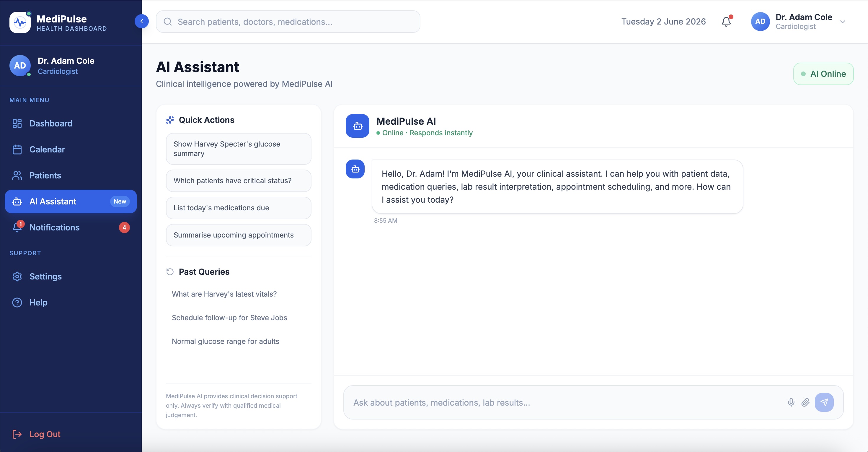The width and height of the screenshot is (868, 452).
Task: Ask which patients have critical status
Action: coord(239,181)
